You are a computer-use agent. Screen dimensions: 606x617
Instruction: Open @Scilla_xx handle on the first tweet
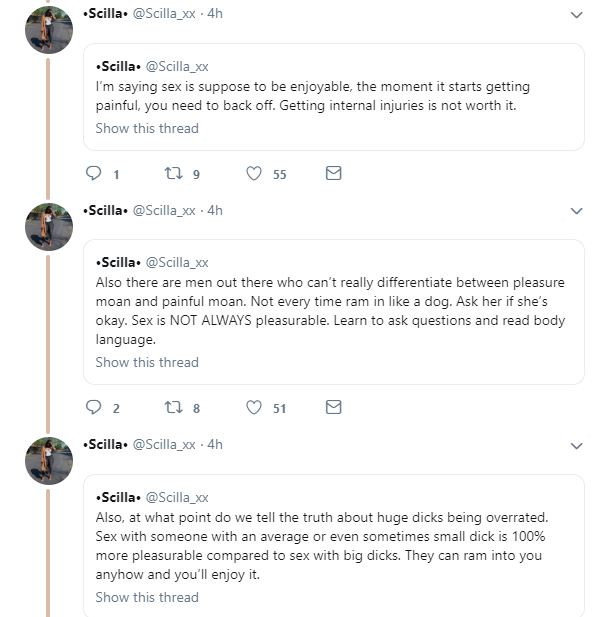click(164, 15)
